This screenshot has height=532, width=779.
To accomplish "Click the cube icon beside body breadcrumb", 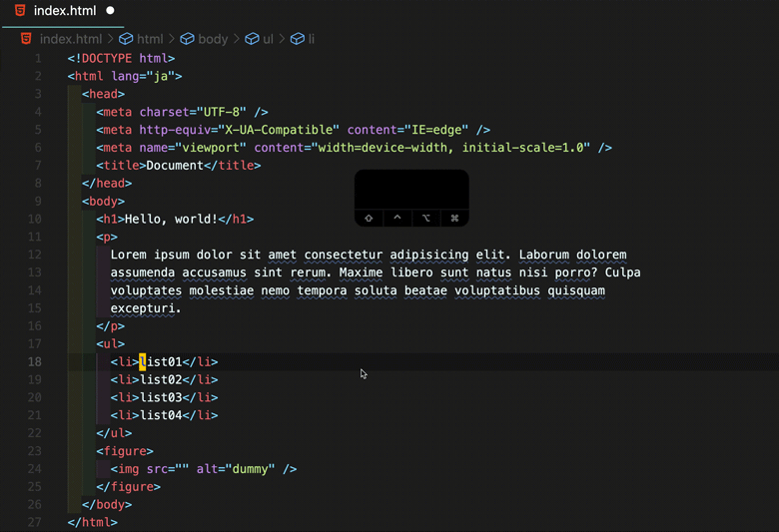I will (187, 39).
